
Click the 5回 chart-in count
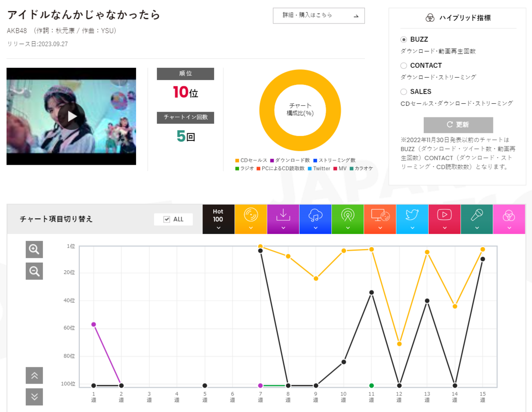pos(185,136)
